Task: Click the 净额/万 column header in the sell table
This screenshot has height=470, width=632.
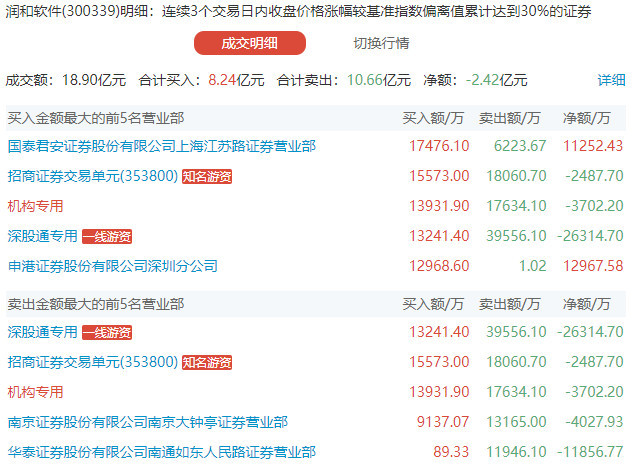Action: coord(586,304)
